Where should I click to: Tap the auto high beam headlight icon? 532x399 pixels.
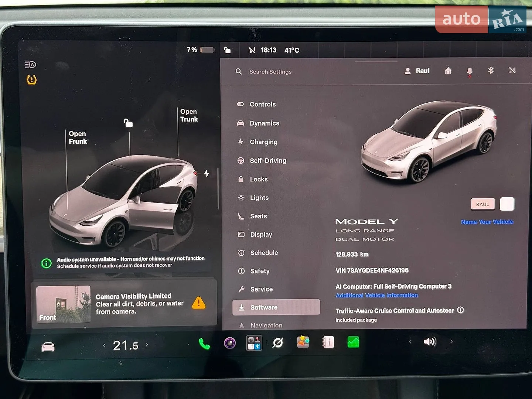pyautogui.click(x=30, y=65)
